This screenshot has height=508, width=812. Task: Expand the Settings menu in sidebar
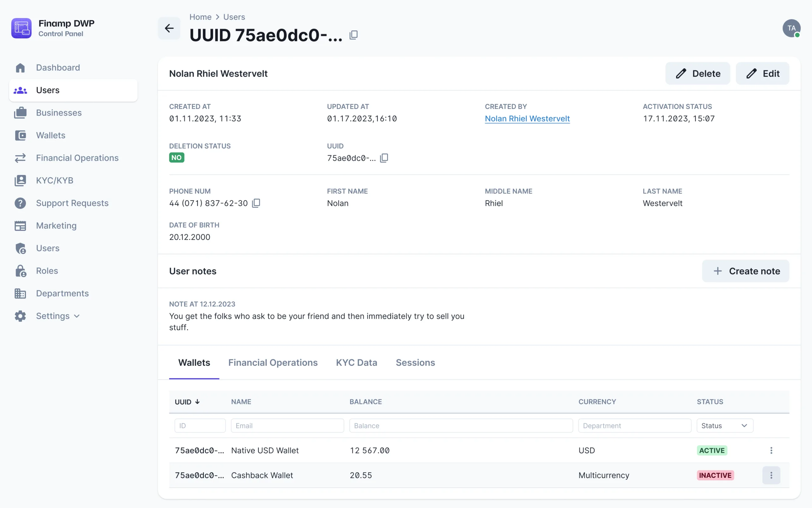pos(58,316)
